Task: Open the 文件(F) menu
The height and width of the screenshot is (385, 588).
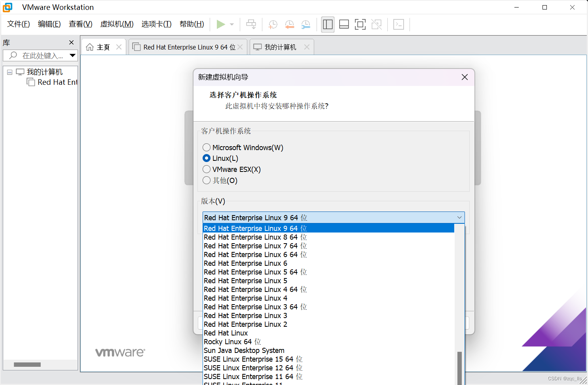Action: 18,24
